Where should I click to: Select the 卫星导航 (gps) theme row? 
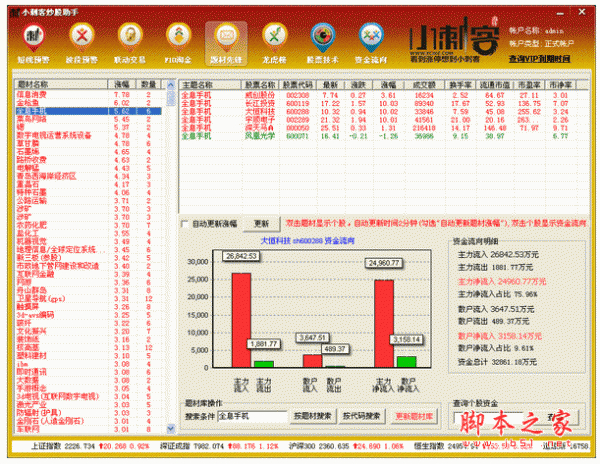pos(88,298)
